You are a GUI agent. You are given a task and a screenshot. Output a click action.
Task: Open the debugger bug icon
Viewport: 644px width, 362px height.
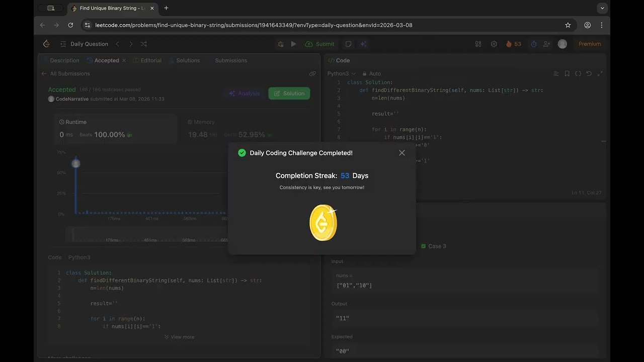pyautogui.click(x=281, y=44)
